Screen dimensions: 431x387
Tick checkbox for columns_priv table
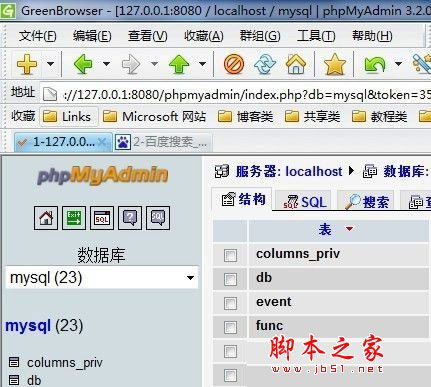[x=230, y=255]
